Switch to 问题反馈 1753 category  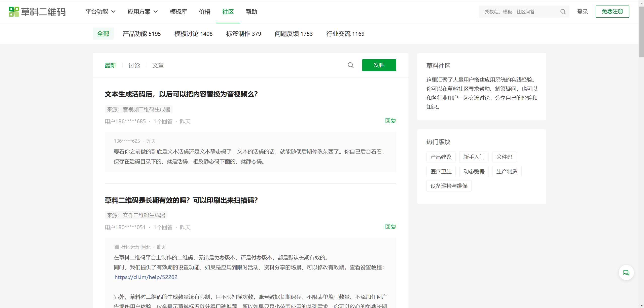(x=294, y=33)
